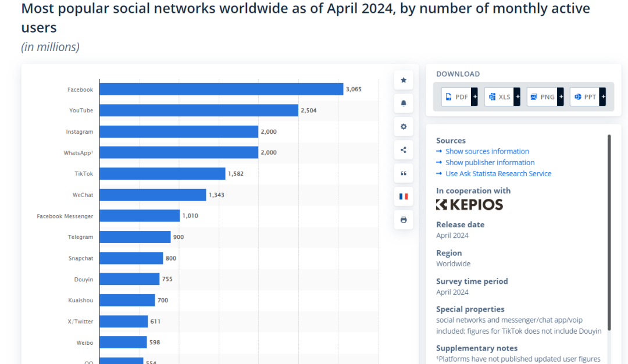Click the Kuaishou axis label
This screenshot has width=628, height=364.
pyautogui.click(x=80, y=301)
